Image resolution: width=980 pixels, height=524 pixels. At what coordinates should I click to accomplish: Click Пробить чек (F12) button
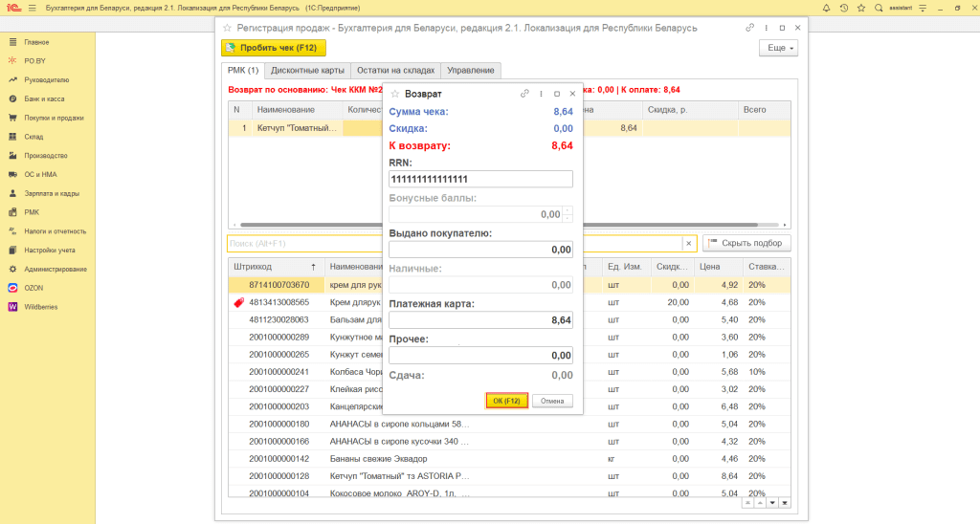pos(274,48)
